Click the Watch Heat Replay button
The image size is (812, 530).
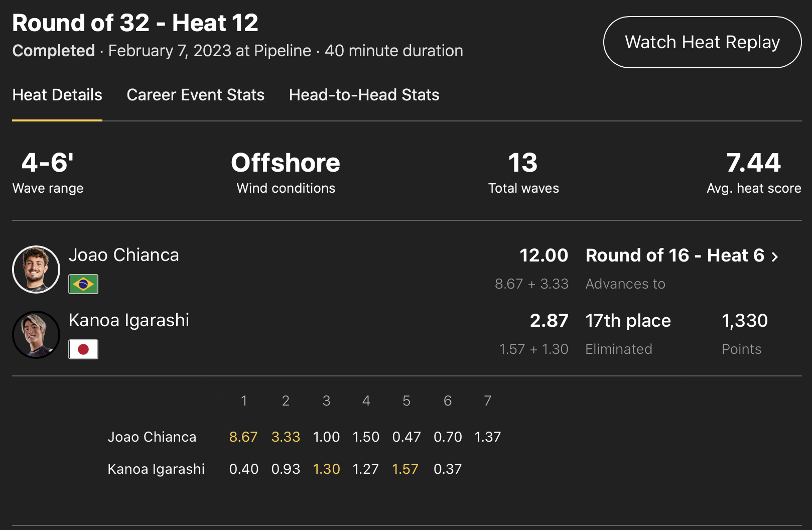pyautogui.click(x=702, y=42)
